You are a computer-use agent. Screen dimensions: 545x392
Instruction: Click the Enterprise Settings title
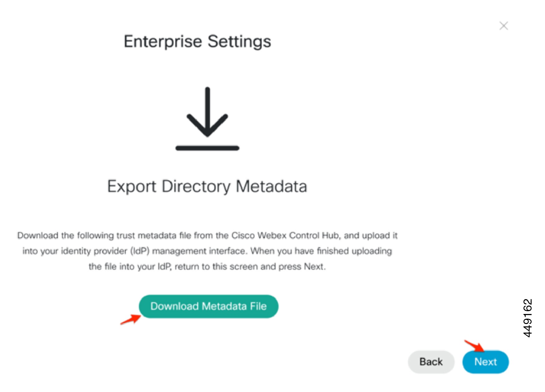tap(197, 42)
